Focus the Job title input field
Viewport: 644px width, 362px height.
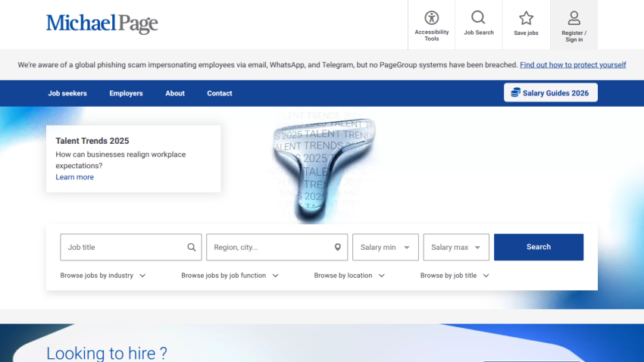130,247
